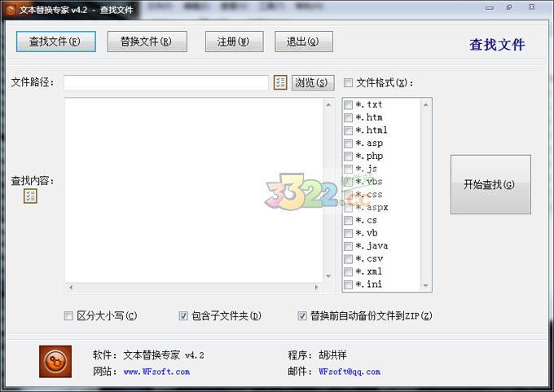554x392 pixels.
Task: Click format list scrollbar up arrow
Action: pos(426,104)
